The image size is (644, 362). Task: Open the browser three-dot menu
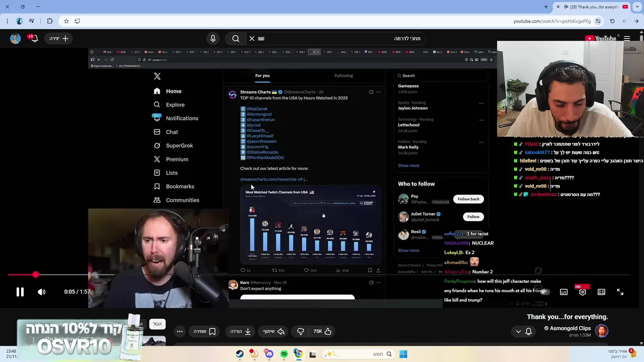pyautogui.click(x=7, y=21)
